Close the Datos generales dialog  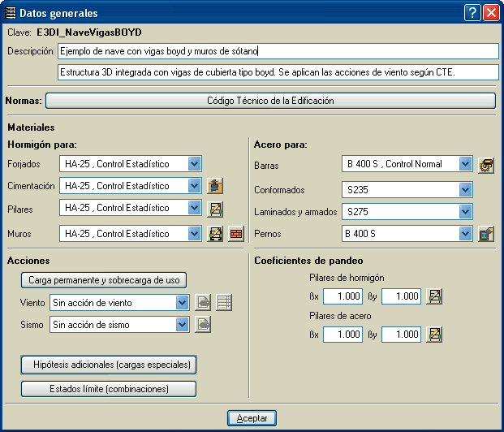[492, 13]
